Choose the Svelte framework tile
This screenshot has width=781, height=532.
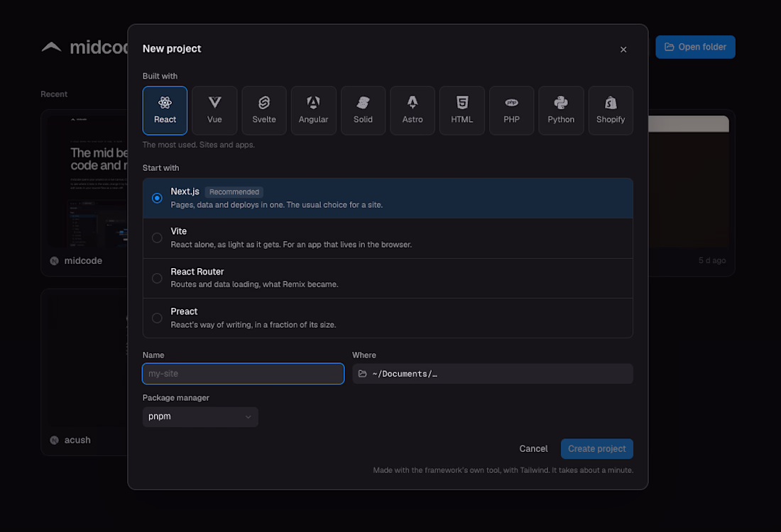[x=264, y=111]
